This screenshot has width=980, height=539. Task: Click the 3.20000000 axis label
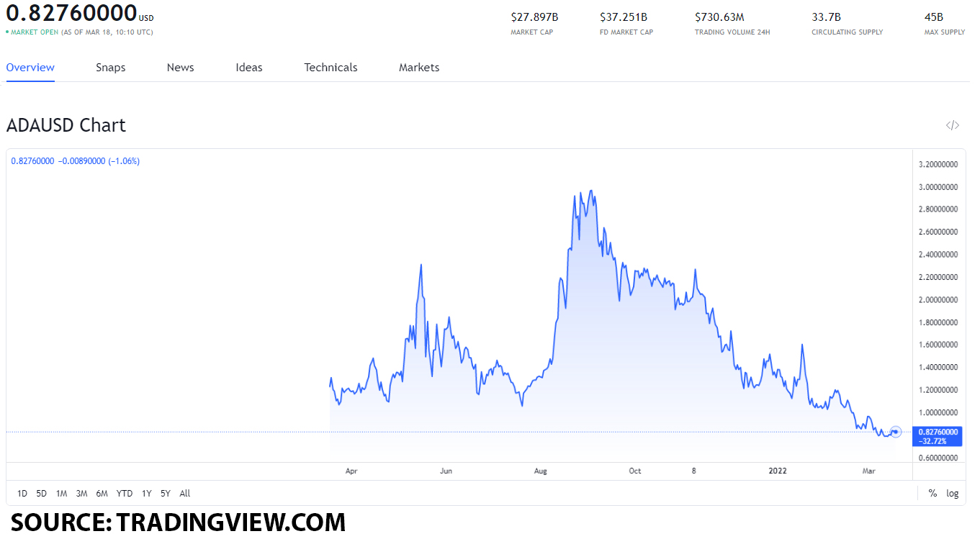click(938, 164)
